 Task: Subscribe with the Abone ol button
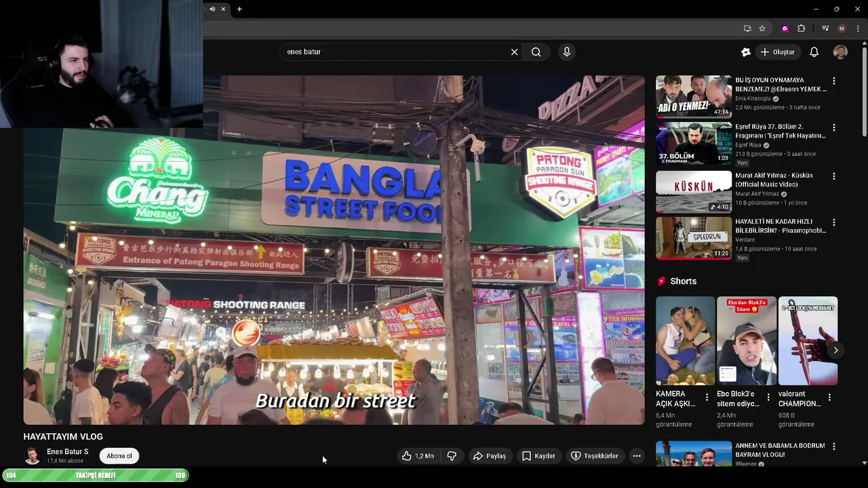click(119, 456)
